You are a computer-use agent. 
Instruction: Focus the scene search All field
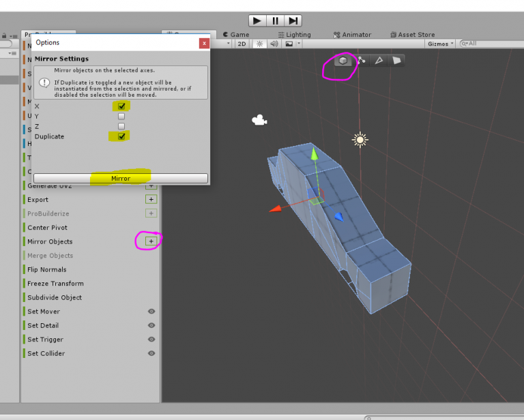pos(491,44)
